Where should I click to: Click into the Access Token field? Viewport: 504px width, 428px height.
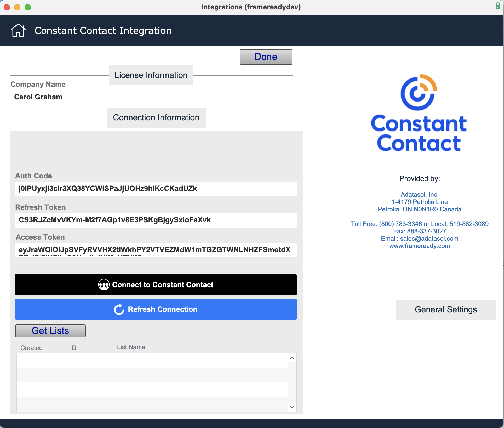click(156, 250)
